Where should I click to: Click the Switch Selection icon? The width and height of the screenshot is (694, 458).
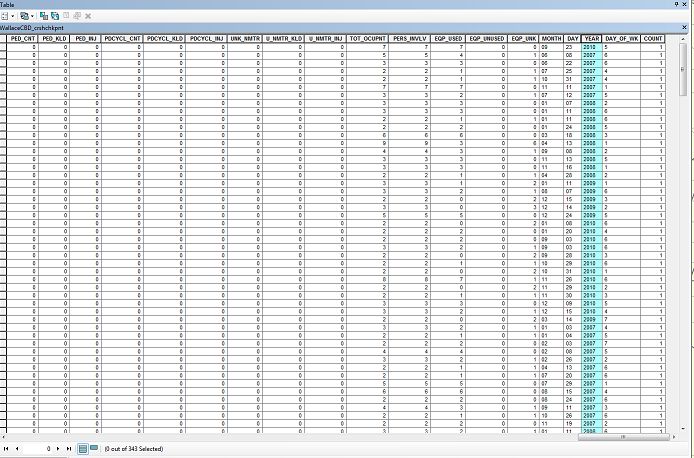[x=55, y=16]
